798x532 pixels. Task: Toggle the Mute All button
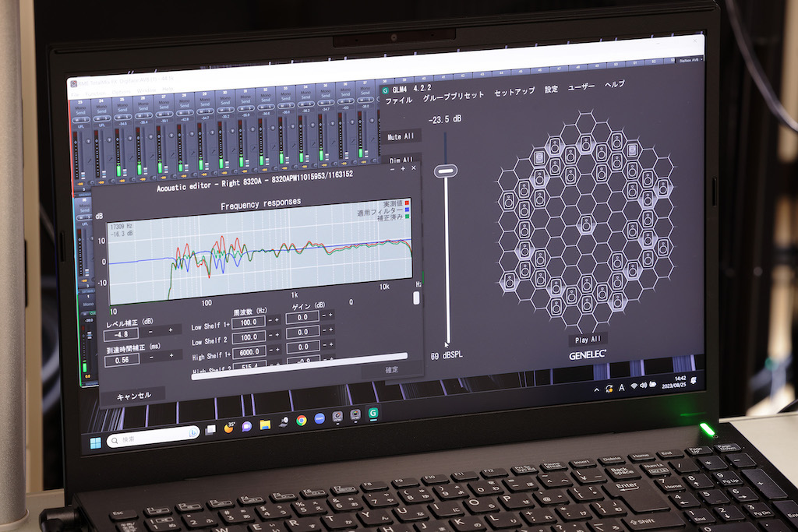tap(401, 136)
